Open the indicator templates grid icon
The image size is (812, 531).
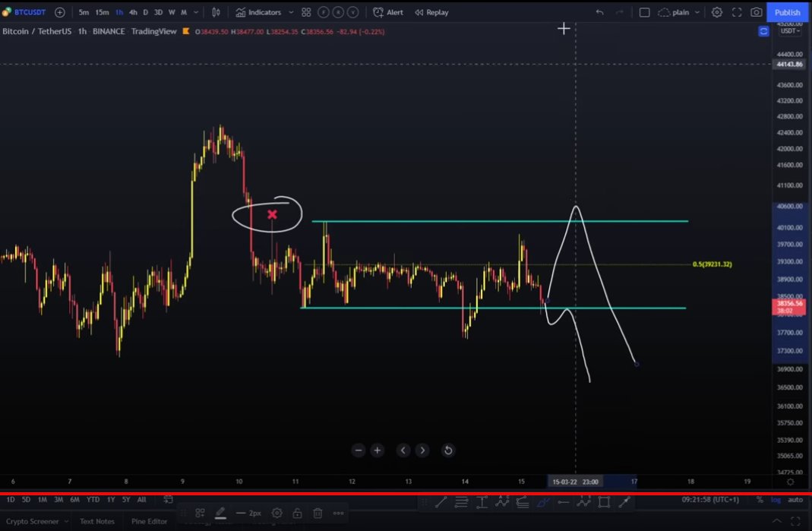306,12
